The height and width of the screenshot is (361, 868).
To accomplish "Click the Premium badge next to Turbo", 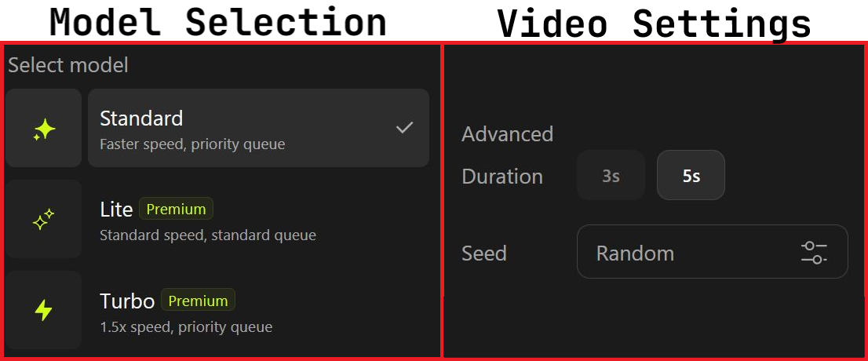I will pos(198,301).
